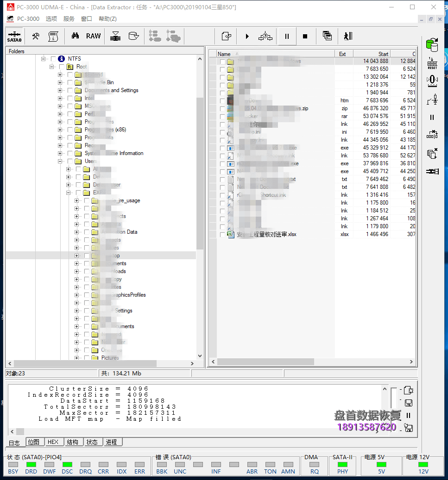448x480 pixels.
Task: Collapse the Root tree node
Action: click(x=52, y=67)
